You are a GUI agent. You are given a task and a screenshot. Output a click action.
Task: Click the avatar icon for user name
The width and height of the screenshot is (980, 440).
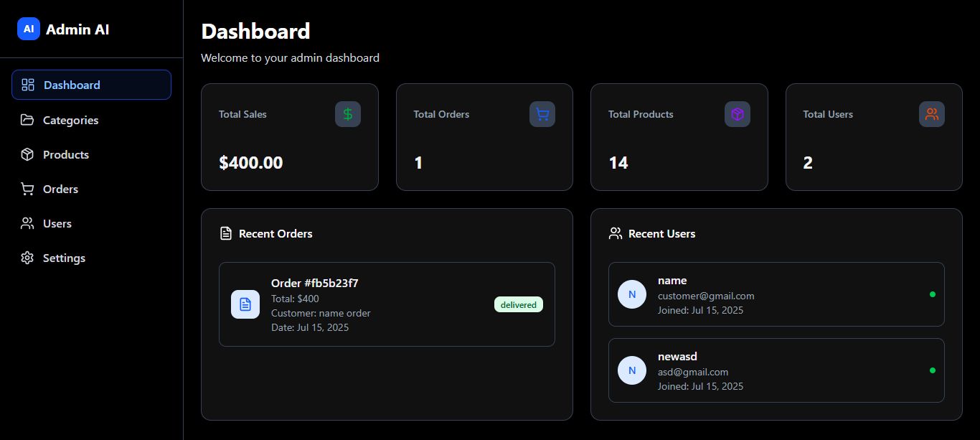coord(632,294)
